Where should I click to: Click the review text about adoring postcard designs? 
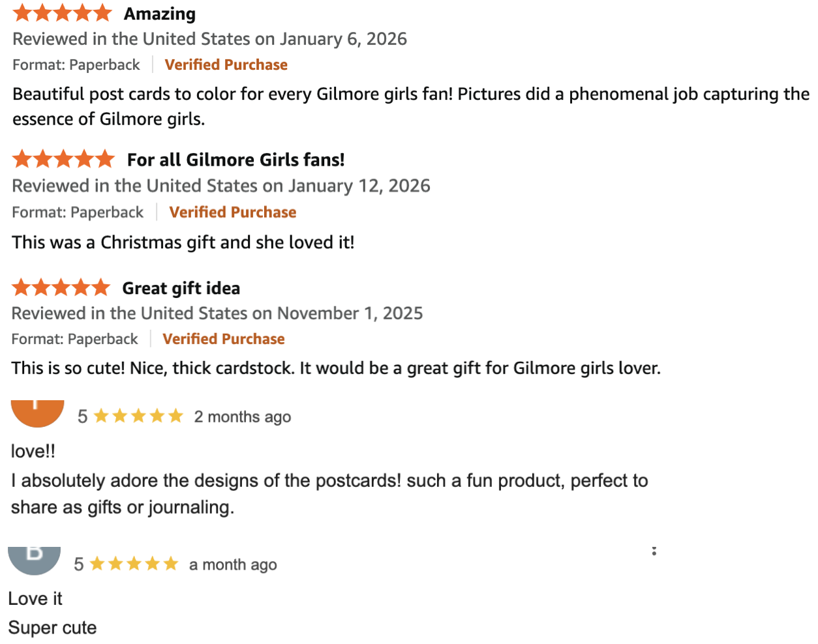point(329,494)
